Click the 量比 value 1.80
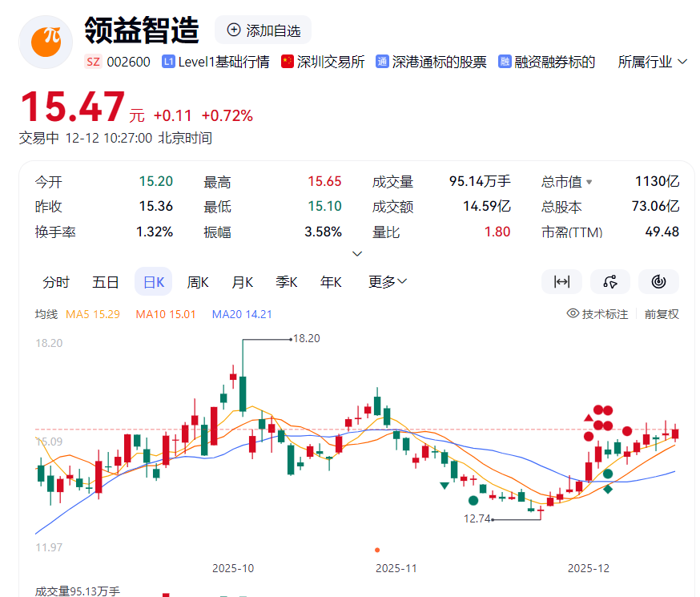700x597 pixels. coord(497,232)
